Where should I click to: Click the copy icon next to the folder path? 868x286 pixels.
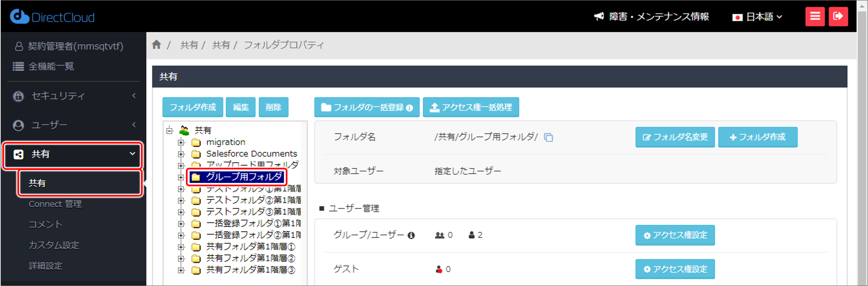coord(549,138)
